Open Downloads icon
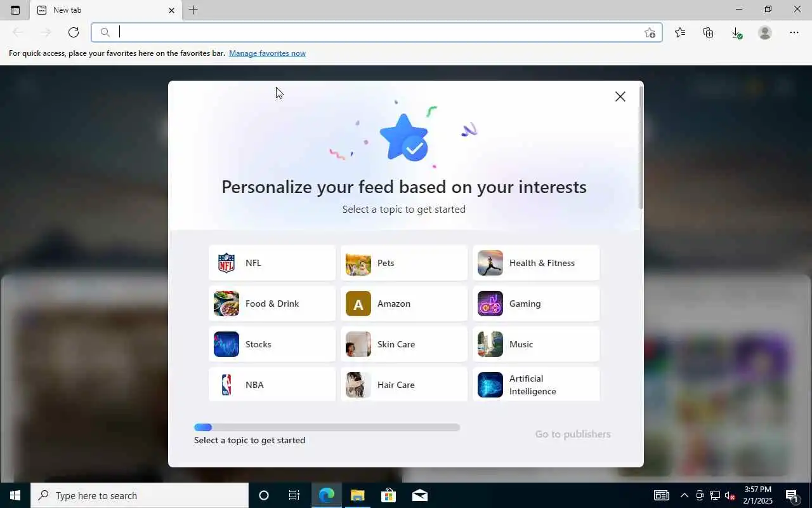 [x=737, y=32]
